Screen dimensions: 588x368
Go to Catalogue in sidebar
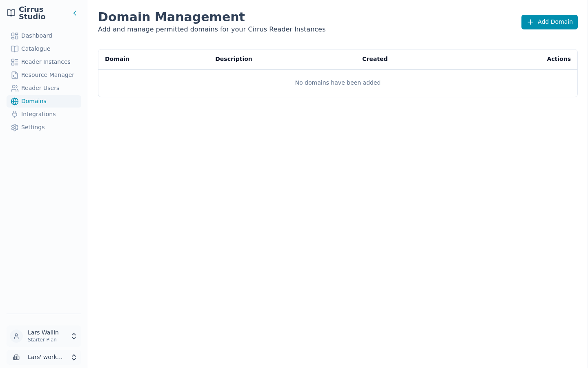44,49
